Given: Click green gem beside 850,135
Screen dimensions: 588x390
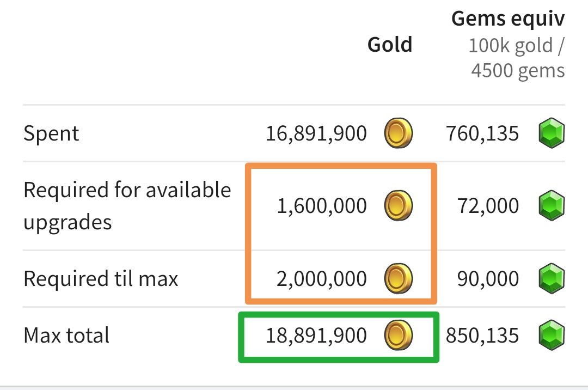Looking at the screenshot, I should click(x=552, y=335).
